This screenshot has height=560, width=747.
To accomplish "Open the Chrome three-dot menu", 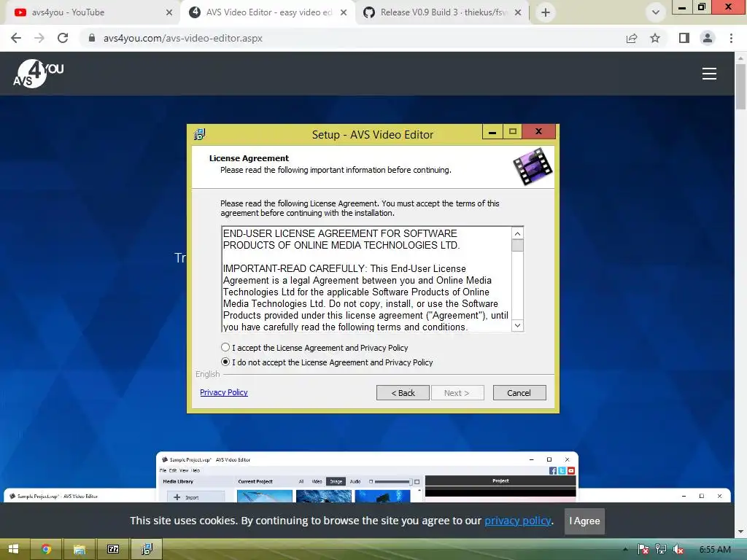I will pyautogui.click(x=731, y=38).
